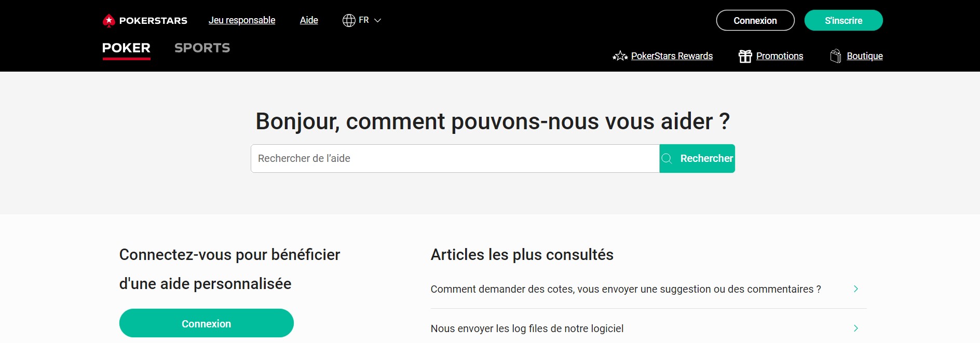Image resolution: width=980 pixels, height=343 pixels.
Task: Click the Connexion button in header
Action: 755,20
